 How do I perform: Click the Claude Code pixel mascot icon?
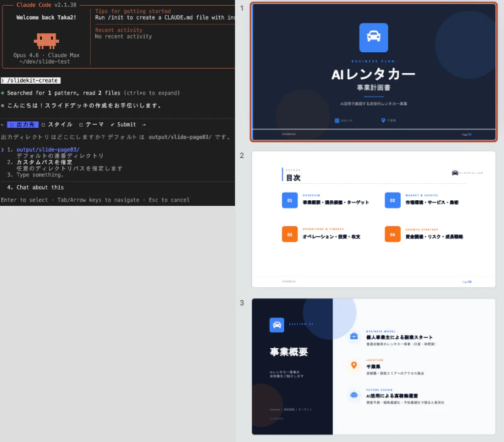tap(46, 41)
